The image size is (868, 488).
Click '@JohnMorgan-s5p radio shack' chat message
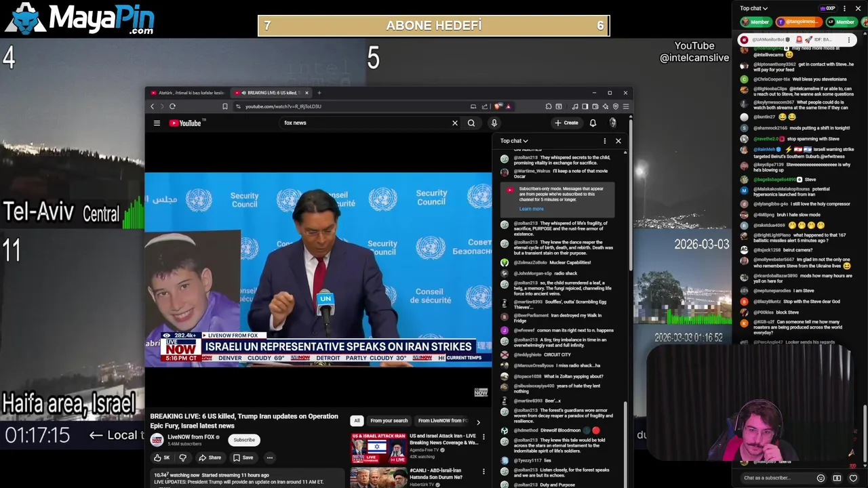(545, 273)
